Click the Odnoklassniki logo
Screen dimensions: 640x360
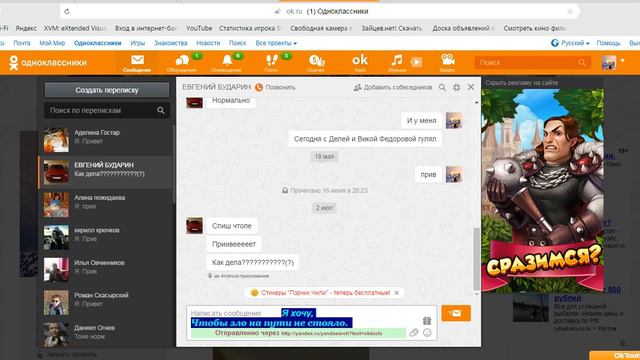48,62
